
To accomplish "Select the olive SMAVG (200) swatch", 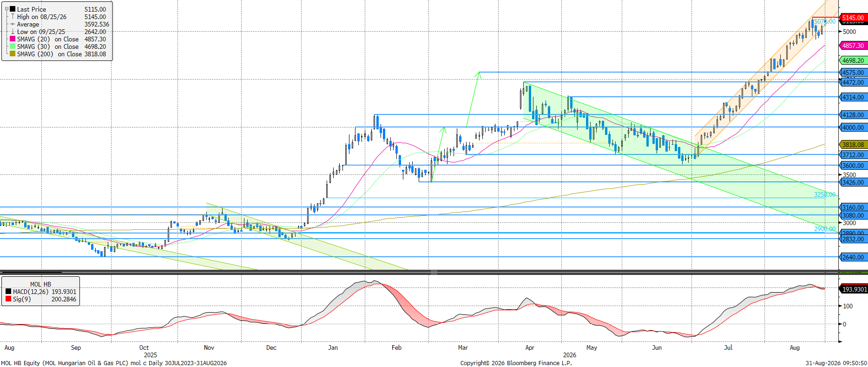I will [x=13, y=54].
